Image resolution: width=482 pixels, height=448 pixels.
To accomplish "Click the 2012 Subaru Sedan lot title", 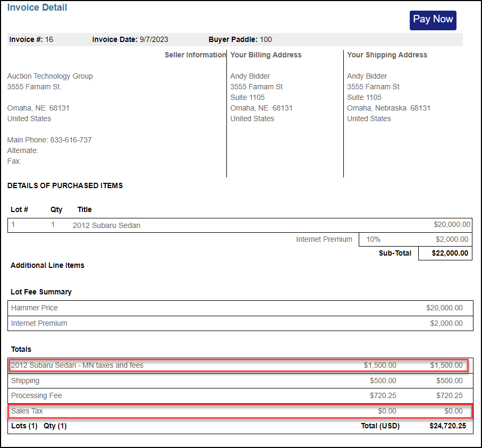I will (x=106, y=225).
